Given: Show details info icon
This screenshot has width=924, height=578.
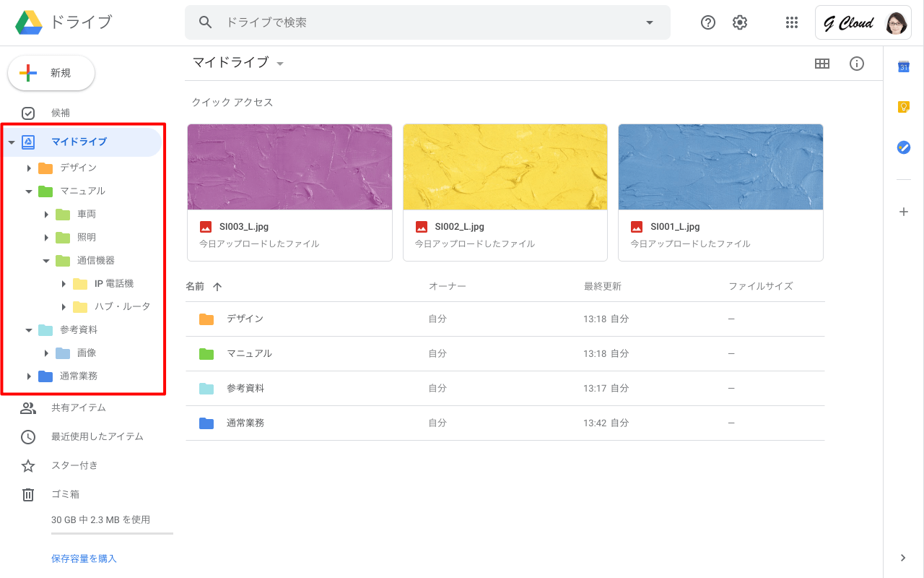Looking at the screenshot, I should pos(857,64).
